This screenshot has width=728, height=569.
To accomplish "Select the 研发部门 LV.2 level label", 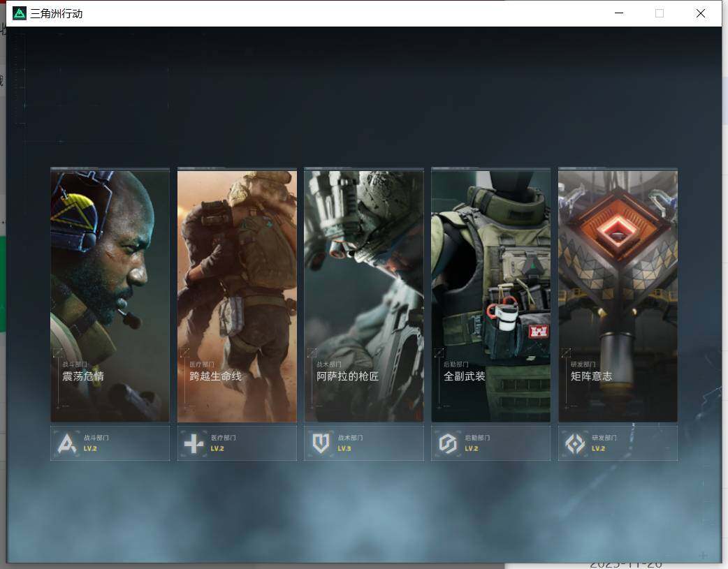I will point(599,448).
